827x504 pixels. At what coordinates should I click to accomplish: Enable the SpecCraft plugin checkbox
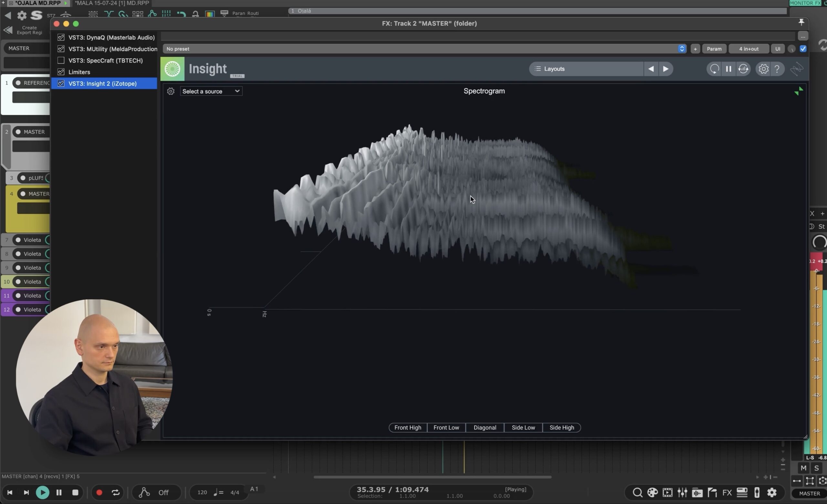61,60
